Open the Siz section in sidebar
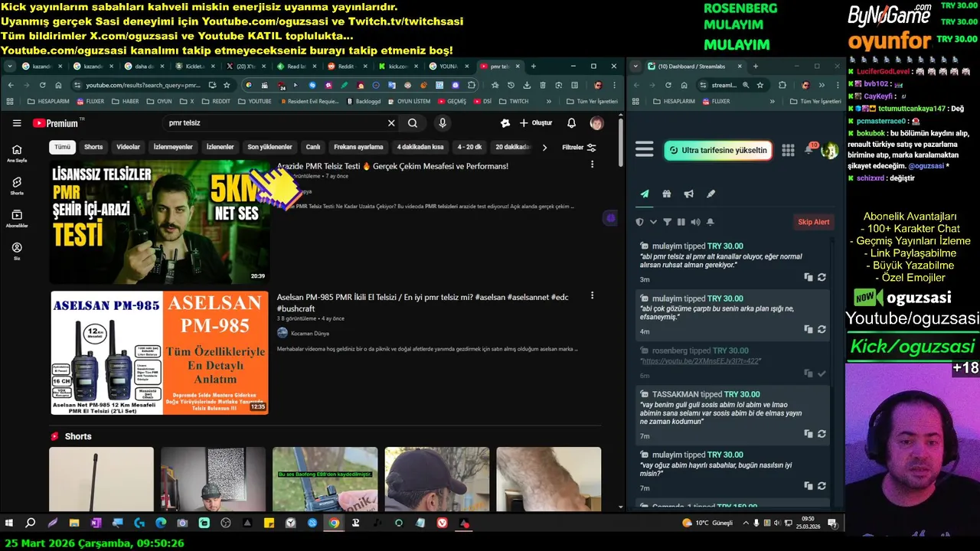 click(17, 252)
